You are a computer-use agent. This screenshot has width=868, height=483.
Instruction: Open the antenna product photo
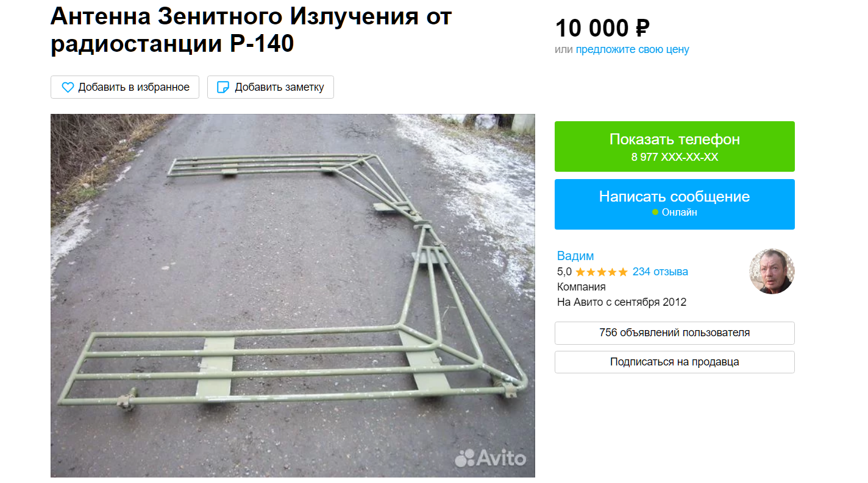(293, 295)
